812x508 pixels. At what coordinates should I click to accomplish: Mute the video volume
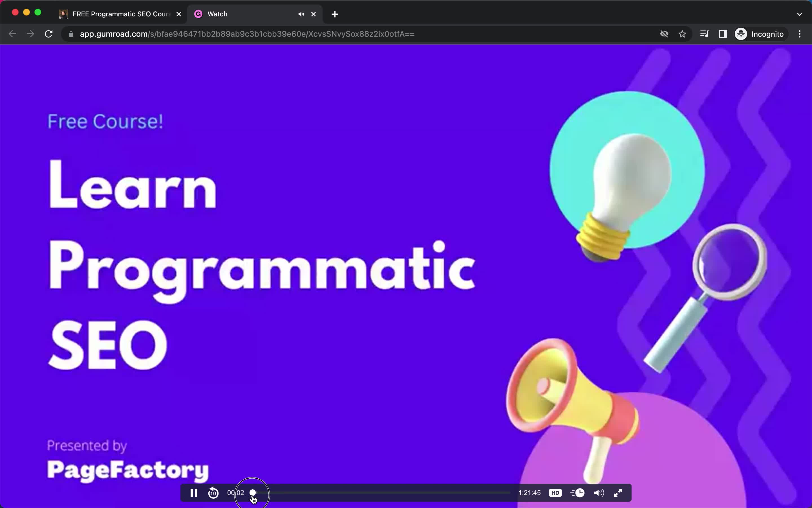coord(599,493)
